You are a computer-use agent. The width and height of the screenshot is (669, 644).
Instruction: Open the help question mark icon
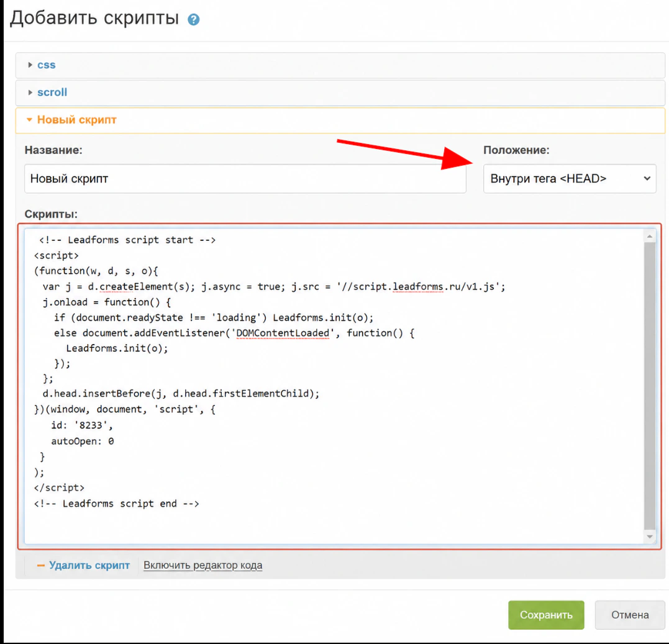[193, 20]
